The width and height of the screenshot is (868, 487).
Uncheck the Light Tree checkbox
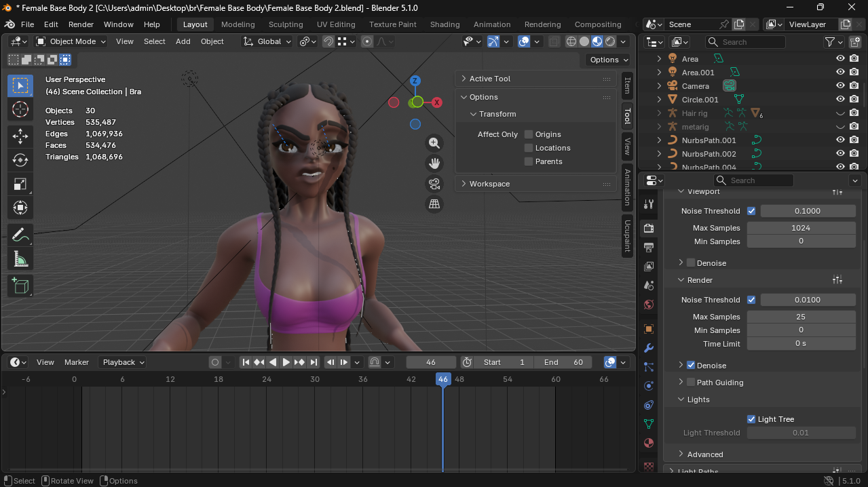coord(751,419)
